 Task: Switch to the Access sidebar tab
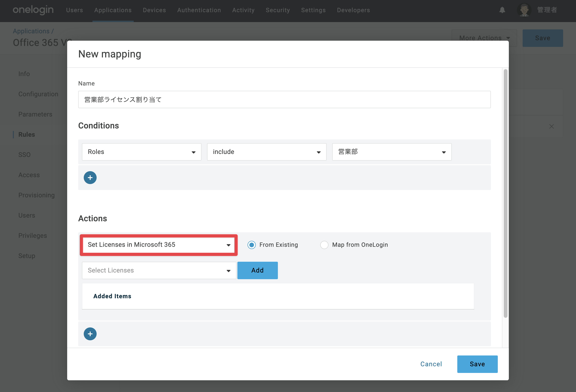click(29, 175)
